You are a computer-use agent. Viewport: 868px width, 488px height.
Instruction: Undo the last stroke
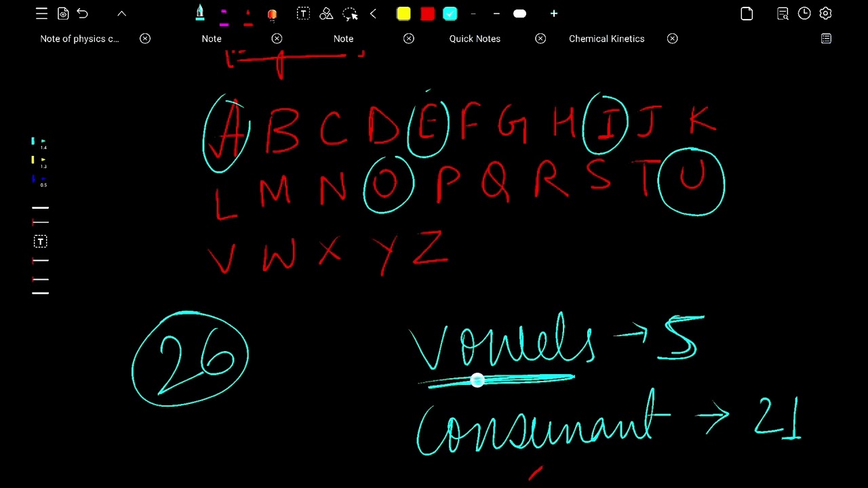coord(83,14)
